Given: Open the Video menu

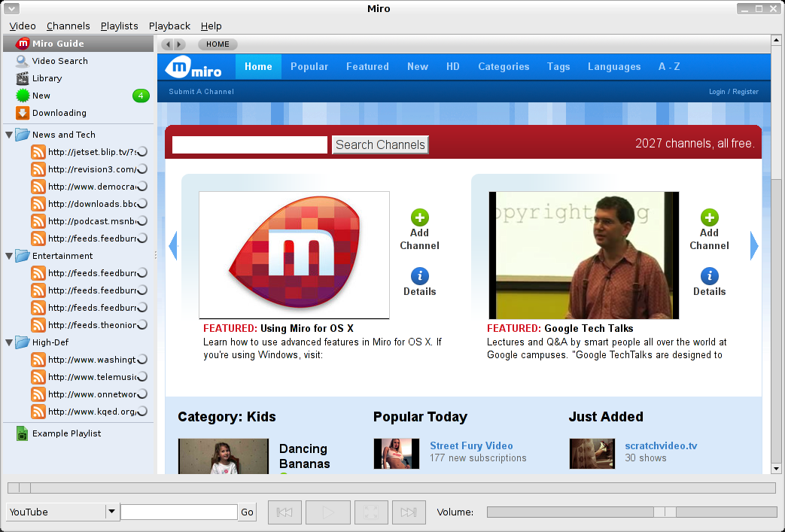Looking at the screenshot, I should point(23,26).
